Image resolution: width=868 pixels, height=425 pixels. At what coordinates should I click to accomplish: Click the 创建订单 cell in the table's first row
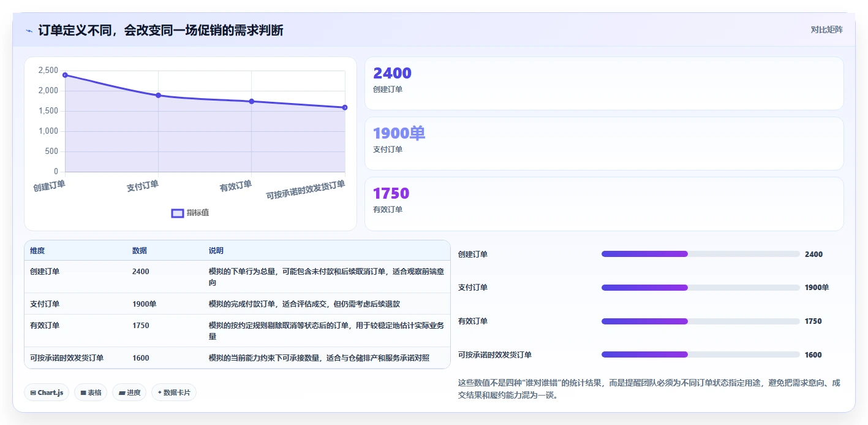45,271
